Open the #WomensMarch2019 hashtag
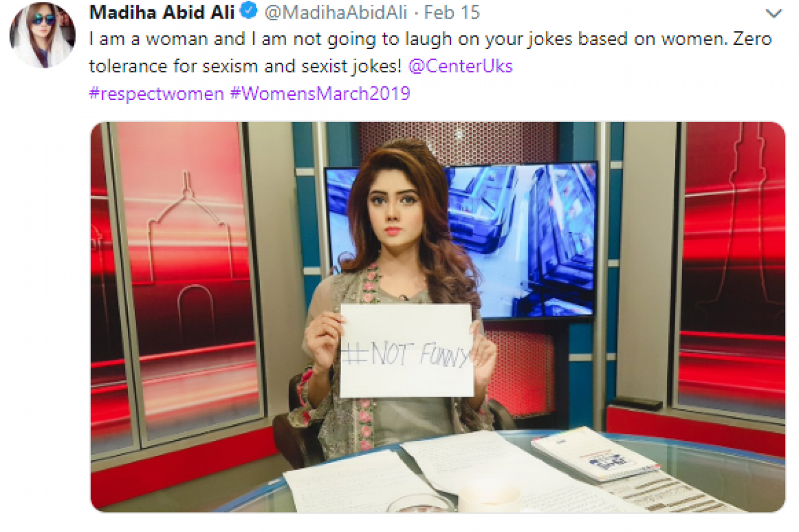 click(321, 93)
